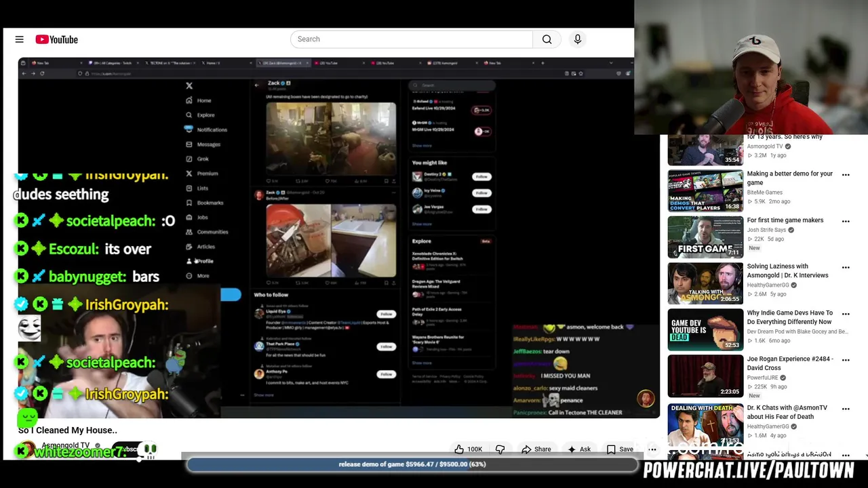
Task: Click the X logo atop the sidebar
Action: click(x=189, y=85)
